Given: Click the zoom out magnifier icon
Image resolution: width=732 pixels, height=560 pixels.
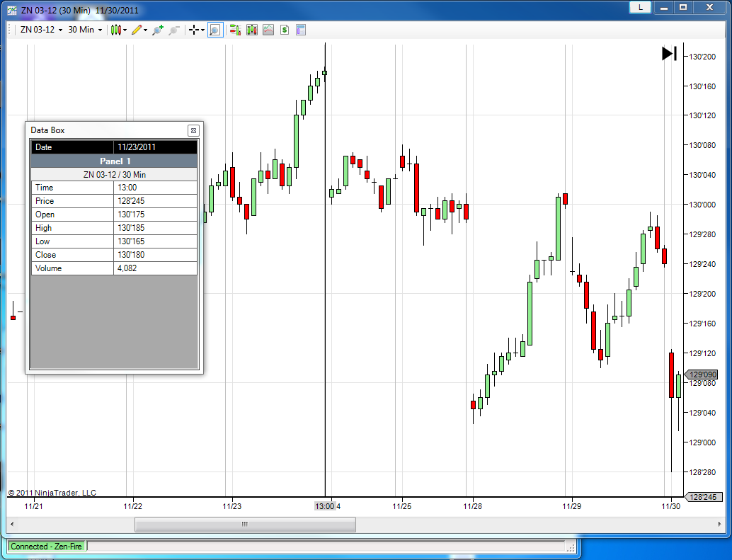Looking at the screenshot, I should pyautogui.click(x=174, y=30).
